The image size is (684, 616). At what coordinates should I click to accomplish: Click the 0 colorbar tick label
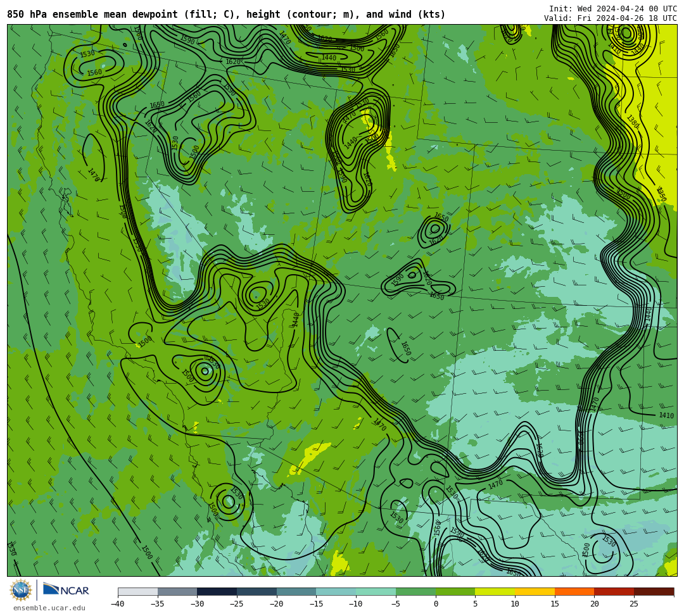[x=436, y=604]
